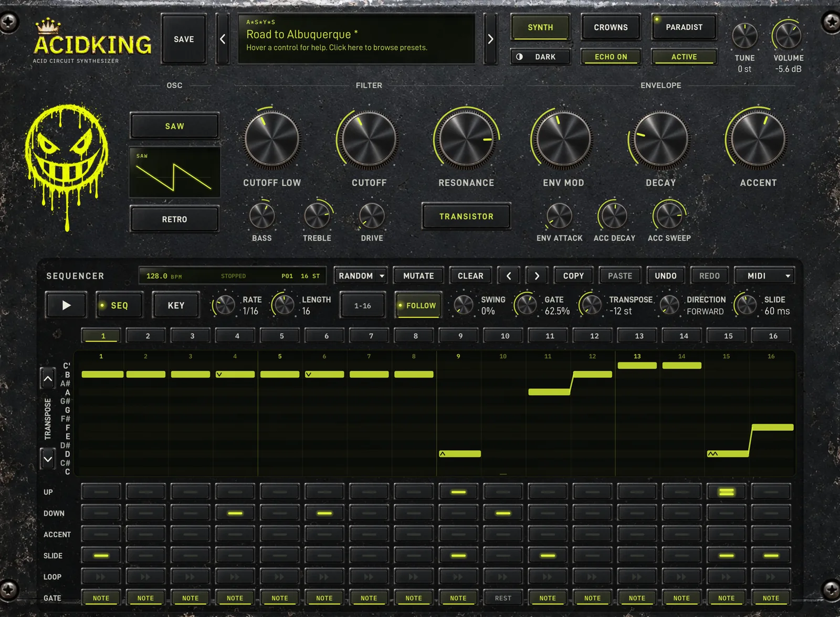Click the Swing knob
840x617 pixels.
tap(463, 305)
